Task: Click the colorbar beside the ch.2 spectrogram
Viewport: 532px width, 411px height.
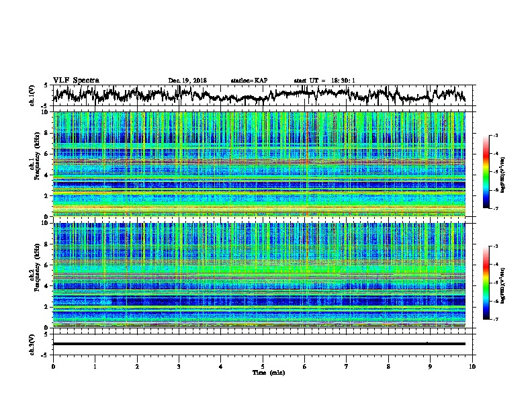Action: point(486,283)
